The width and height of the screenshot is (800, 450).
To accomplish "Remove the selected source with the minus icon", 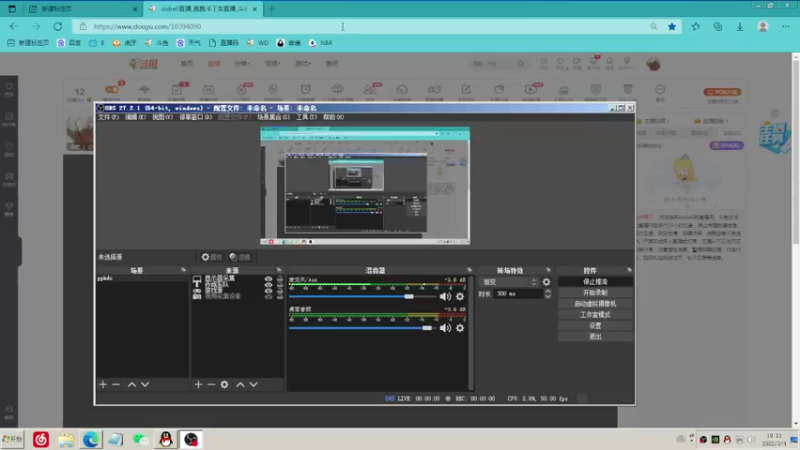I will pyautogui.click(x=211, y=385).
